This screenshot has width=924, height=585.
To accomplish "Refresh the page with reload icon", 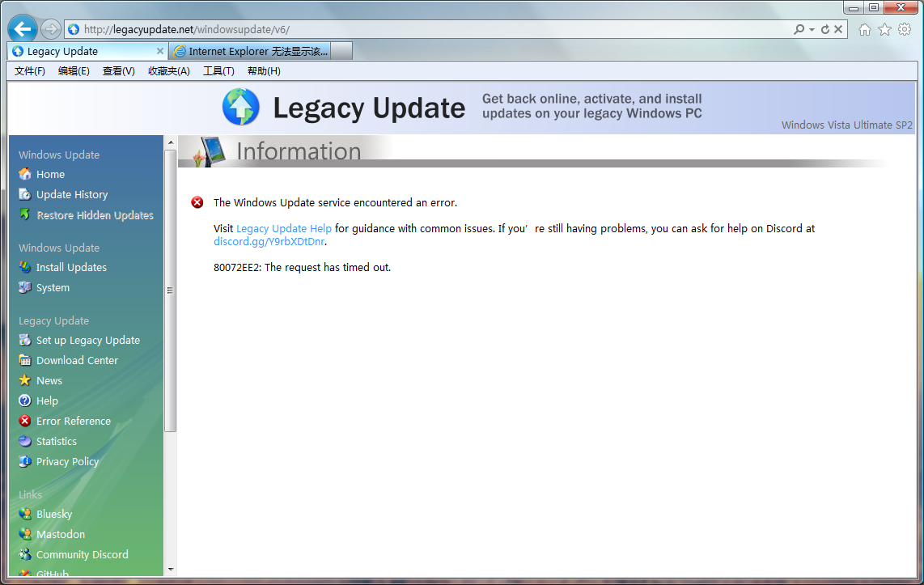I will [825, 29].
